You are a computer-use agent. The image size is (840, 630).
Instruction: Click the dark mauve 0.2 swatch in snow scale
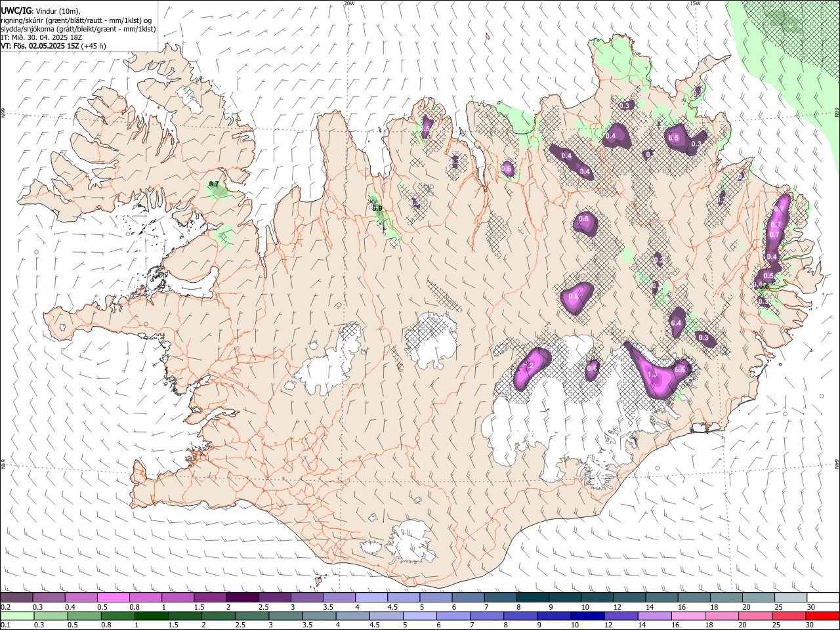click(x=16, y=597)
